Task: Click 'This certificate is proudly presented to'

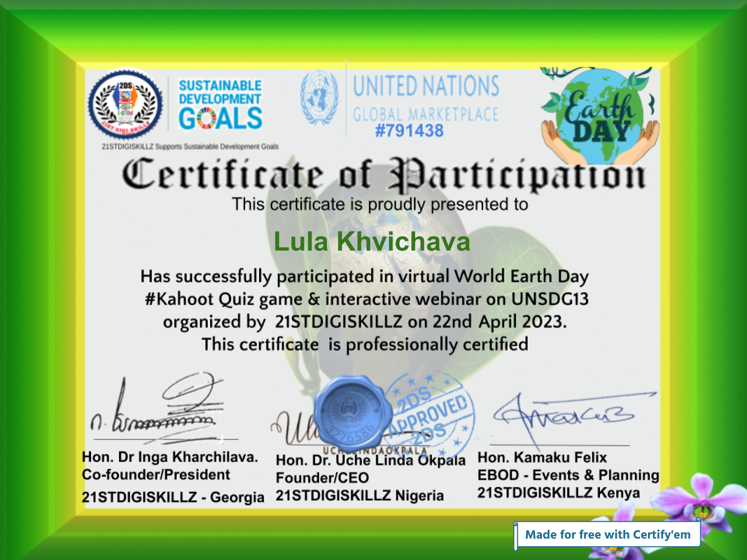Action: (x=380, y=204)
